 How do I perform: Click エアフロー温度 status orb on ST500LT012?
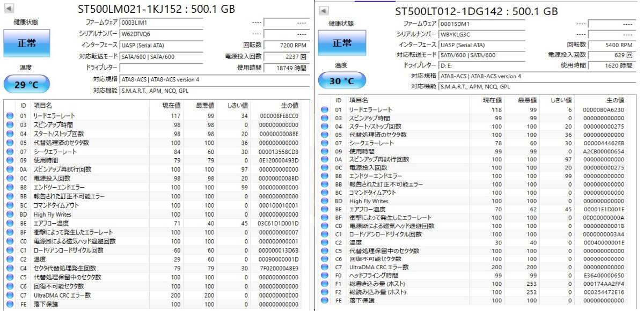pyautogui.click(x=324, y=209)
